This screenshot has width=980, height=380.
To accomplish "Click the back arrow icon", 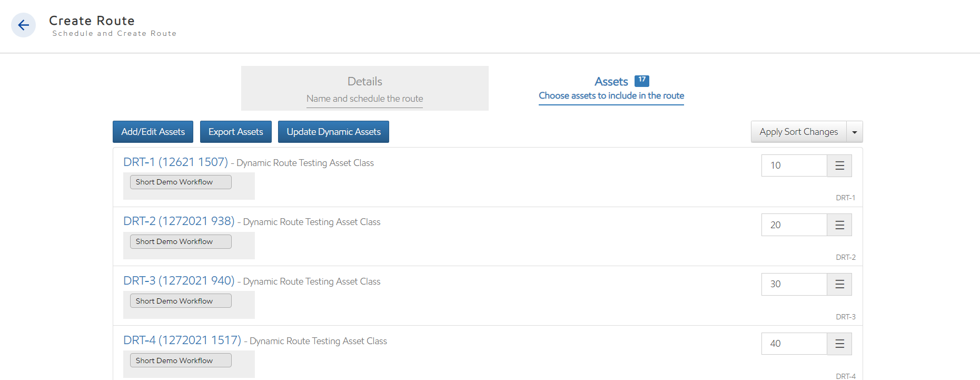I will pyautogui.click(x=23, y=25).
